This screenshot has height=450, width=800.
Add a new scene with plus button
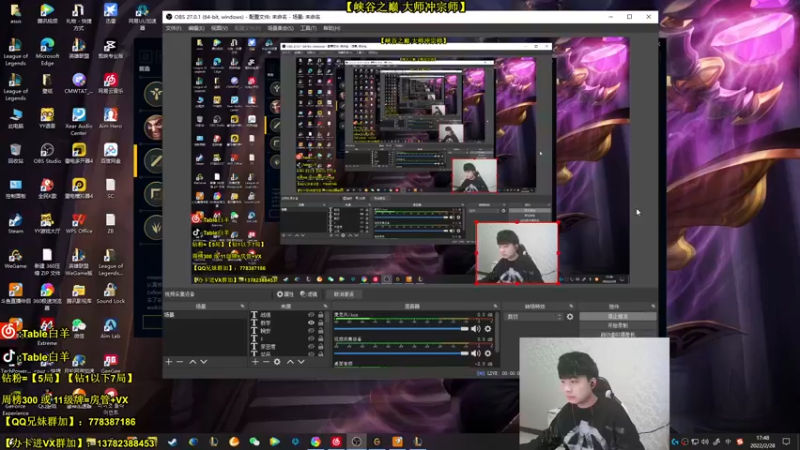point(169,362)
